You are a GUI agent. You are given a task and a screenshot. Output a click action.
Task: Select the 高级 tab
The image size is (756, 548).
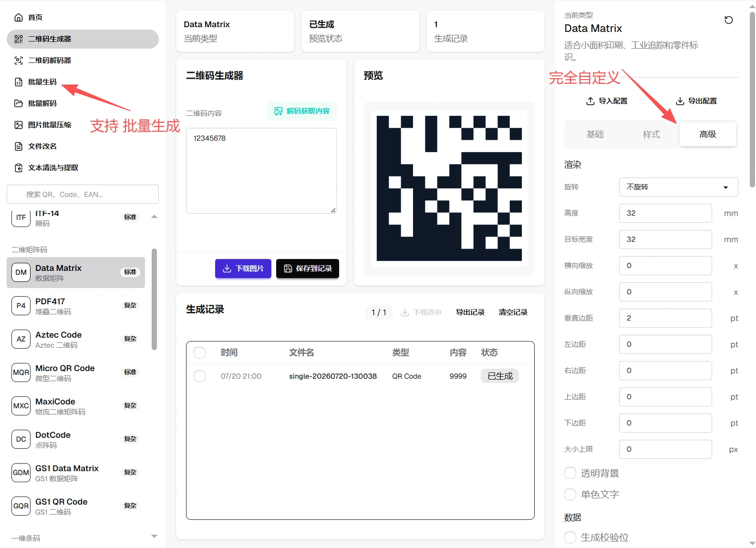pos(707,134)
